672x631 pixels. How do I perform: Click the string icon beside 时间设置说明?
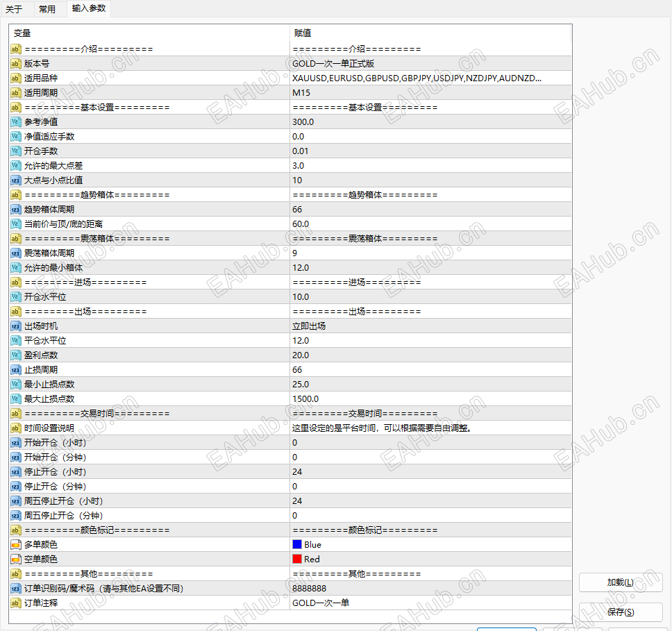tap(15, 428)
